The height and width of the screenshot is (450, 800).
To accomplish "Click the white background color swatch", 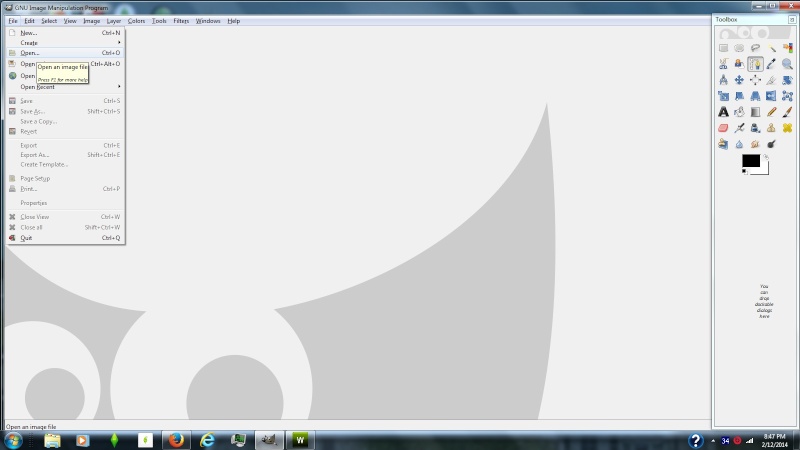I will click(x=764, y=170).
